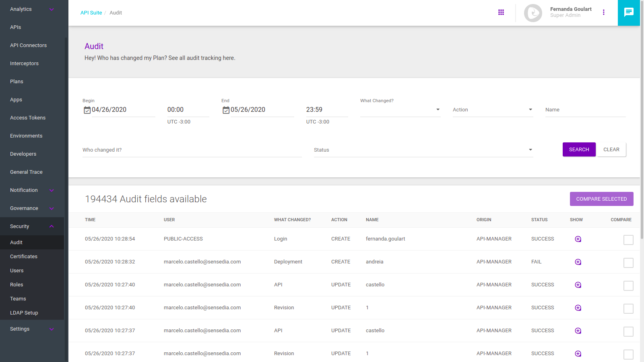Check the compare box for the Login row
Image resolution: width=644 pixels, height=362 pixels.
point(628,240)
